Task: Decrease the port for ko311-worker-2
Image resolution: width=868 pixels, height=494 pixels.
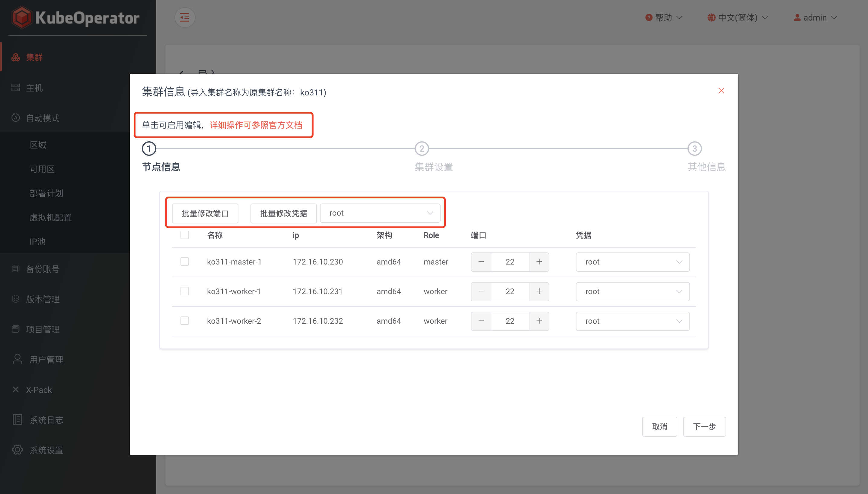Action: pos(481,321)
